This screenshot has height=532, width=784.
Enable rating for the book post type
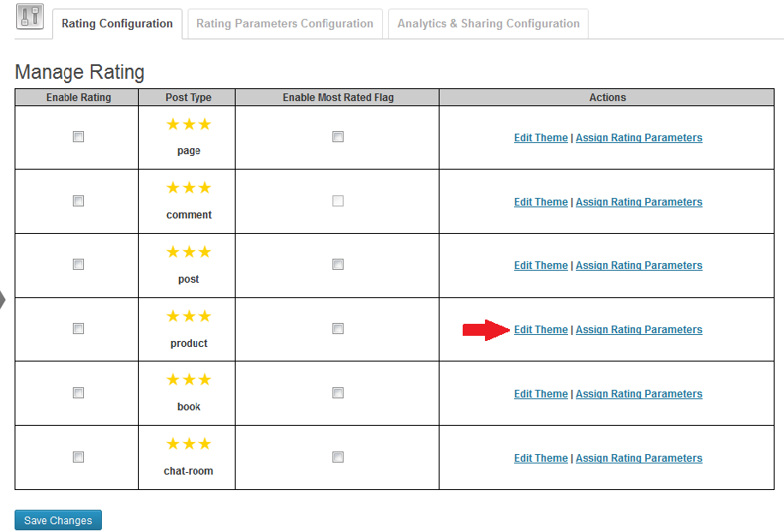(x=79, y=393)
